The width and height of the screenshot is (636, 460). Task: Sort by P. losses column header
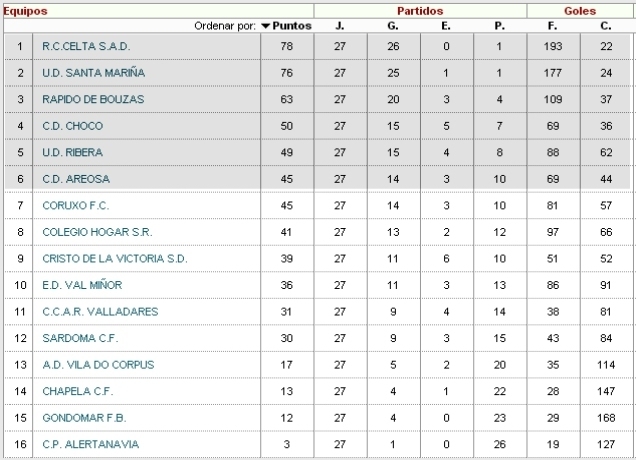tap(499, 26)
